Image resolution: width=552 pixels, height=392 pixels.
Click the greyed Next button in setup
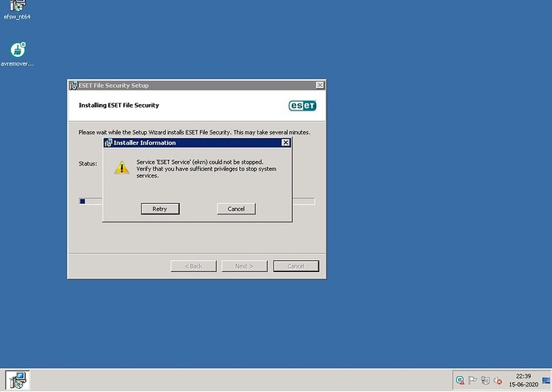244,266
